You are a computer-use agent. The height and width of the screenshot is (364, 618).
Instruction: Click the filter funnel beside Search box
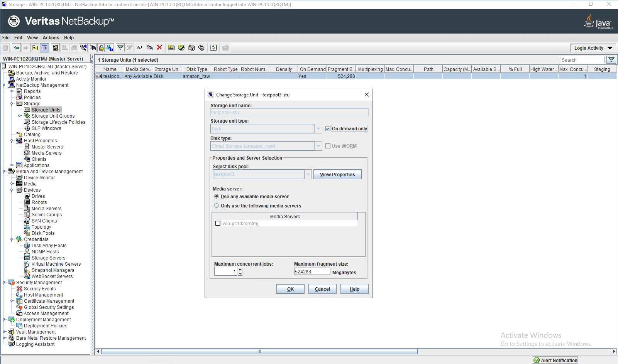tap(611, 60)
